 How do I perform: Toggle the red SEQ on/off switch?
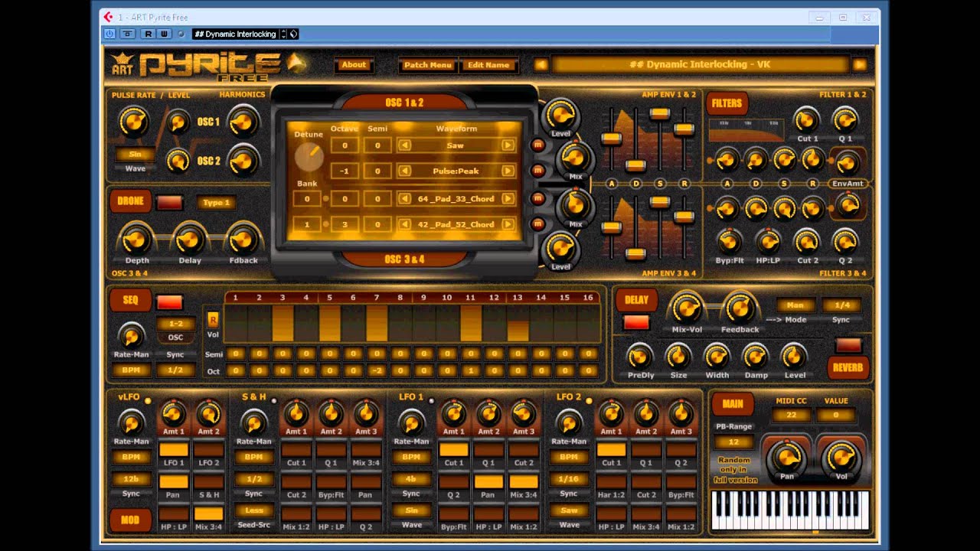(x=169, y=301)
